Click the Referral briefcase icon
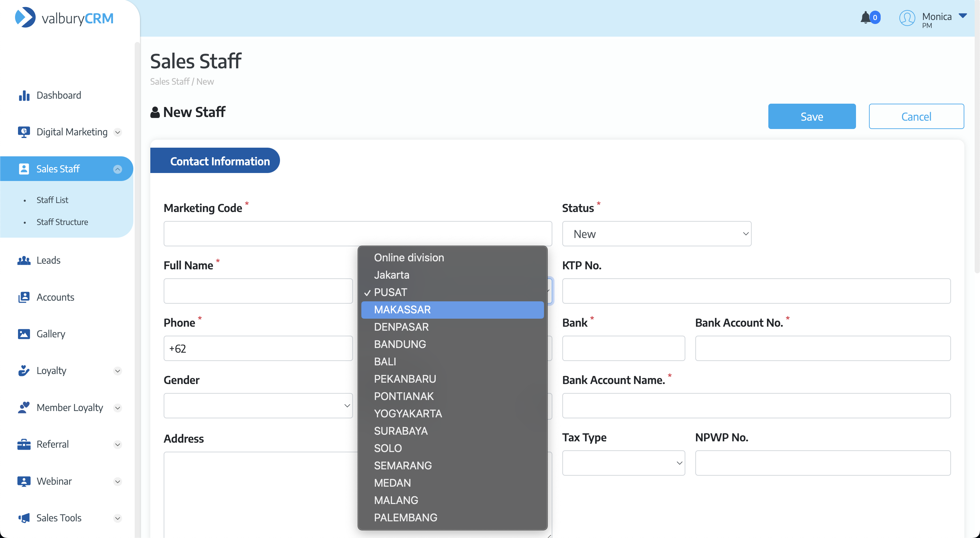Screen dimensions: 980x538 [24, 444]
